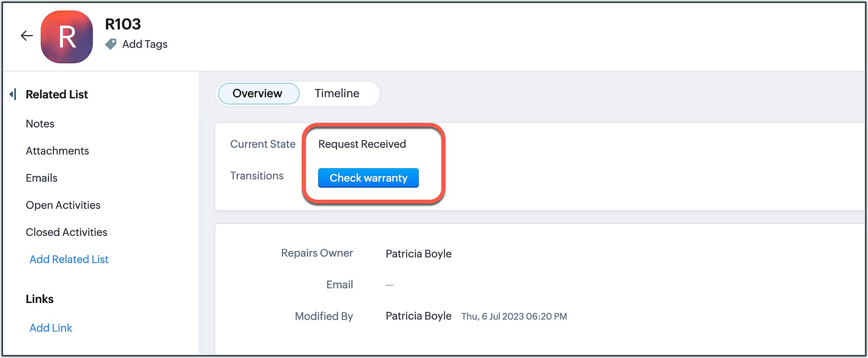
Task: Click the back arrow icon
Action: (27, 36)
